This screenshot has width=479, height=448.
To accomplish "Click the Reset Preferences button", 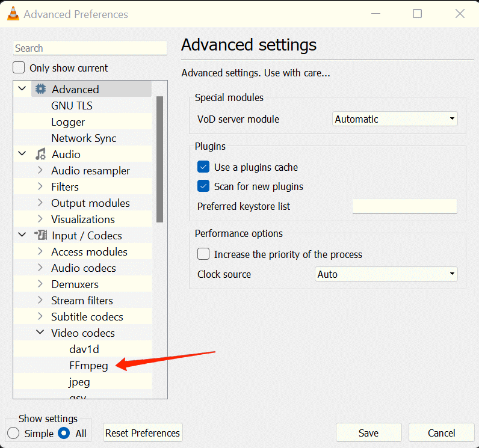I will [143, 432].
